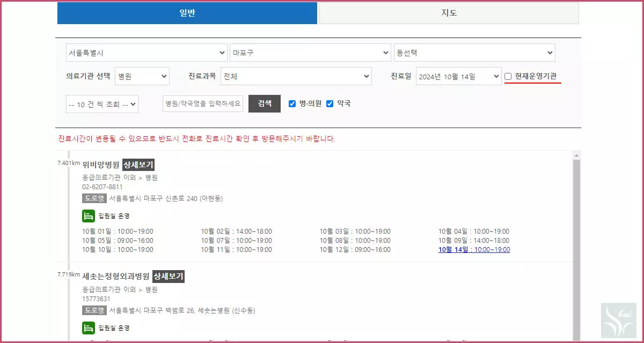Open the 진료일 date dropdown
The width and height of the screenshot is (644, 343).
click(458, 76)
